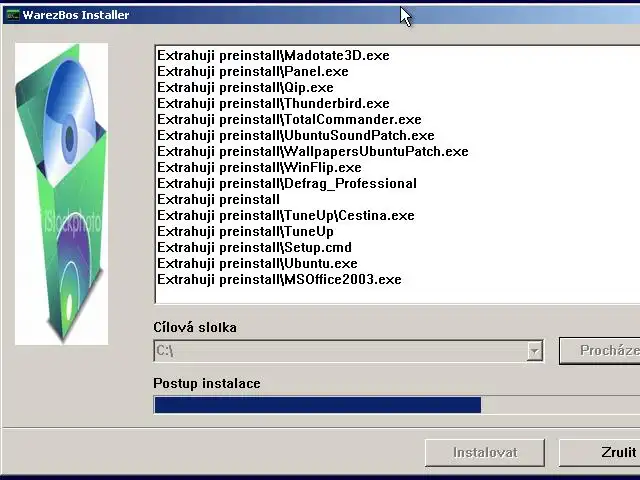Viewport: 640px width, 480px height.
Task: Select the TuneUp\Cestina.exe log line
Action: tap(286, 215)
